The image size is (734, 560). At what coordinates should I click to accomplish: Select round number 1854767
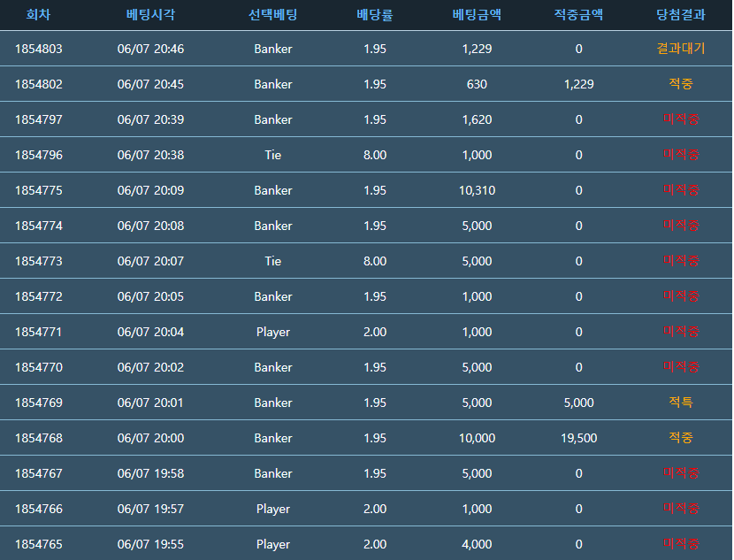click(x=38, y=474)
